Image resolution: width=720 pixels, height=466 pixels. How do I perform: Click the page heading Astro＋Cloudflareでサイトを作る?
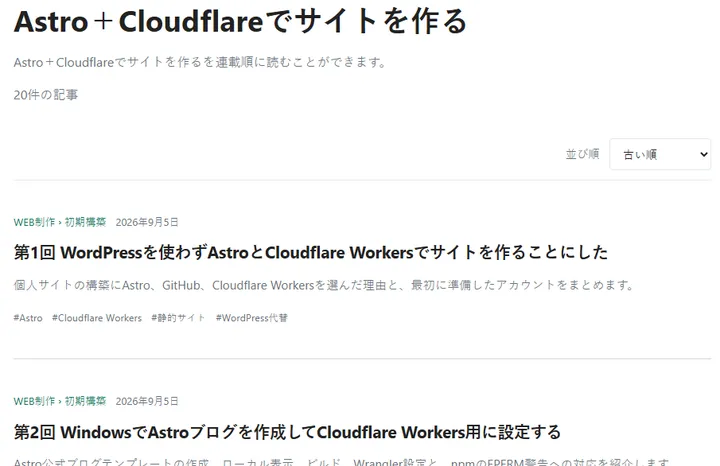click(x=240, y=22)
